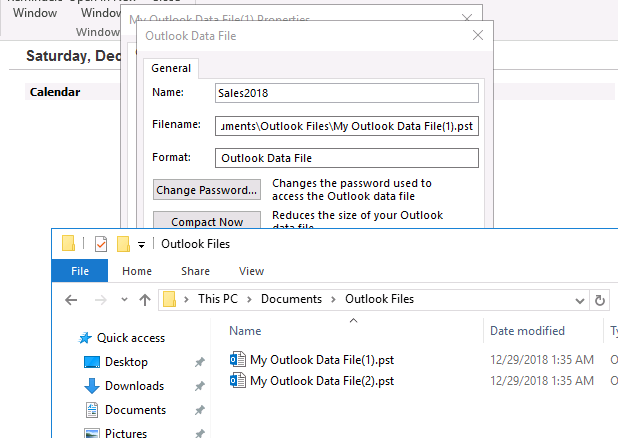Click the Change Password button
618x438 pixels.
207,190
